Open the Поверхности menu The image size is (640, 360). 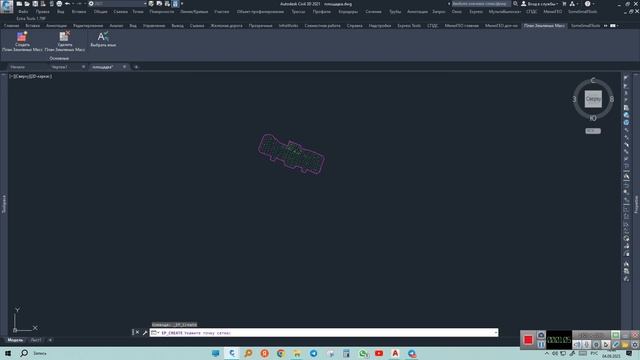coord(162,12)
